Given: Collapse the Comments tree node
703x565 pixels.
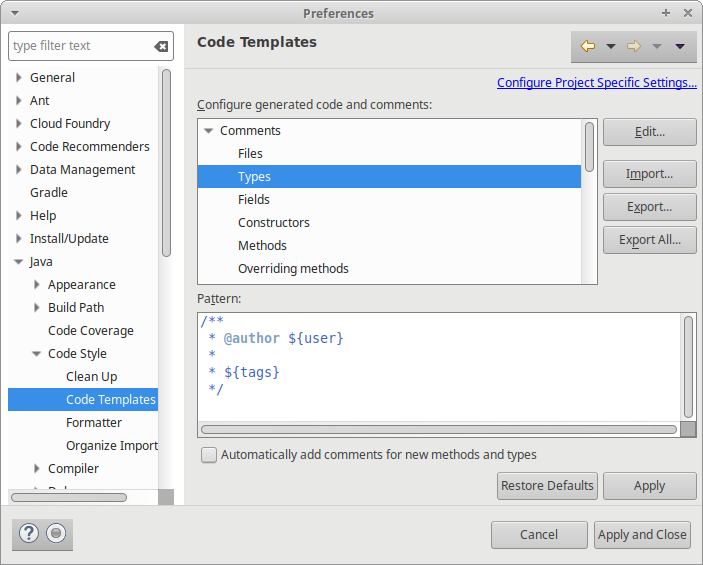Looking at the screenshot, I should 209,131.
